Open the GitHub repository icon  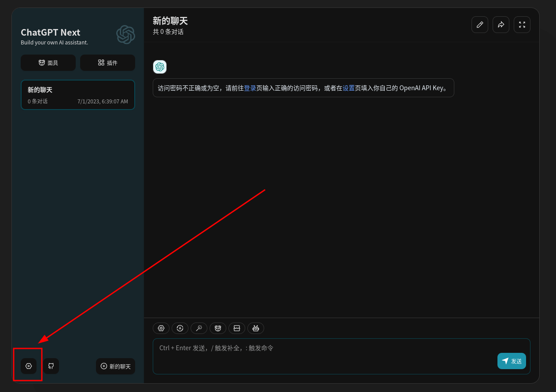coord(51,366)
